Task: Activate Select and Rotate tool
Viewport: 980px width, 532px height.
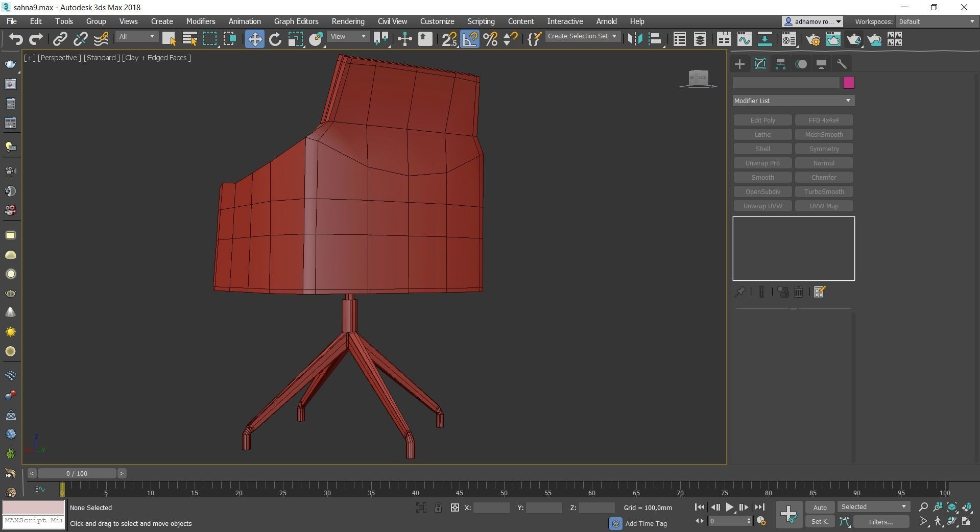Action: pos(275,39)
